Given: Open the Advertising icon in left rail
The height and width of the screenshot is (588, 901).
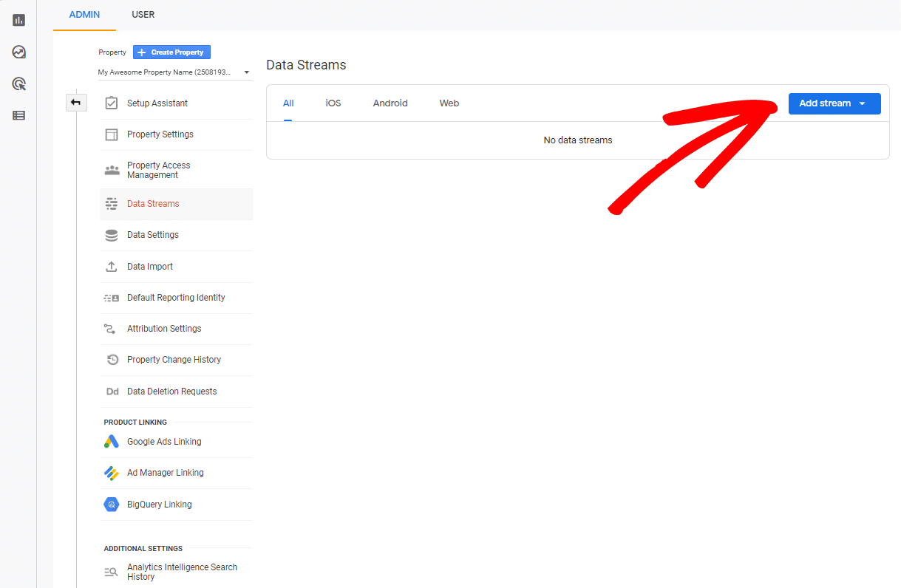Looking at the screenshot, I should (19, 83).
